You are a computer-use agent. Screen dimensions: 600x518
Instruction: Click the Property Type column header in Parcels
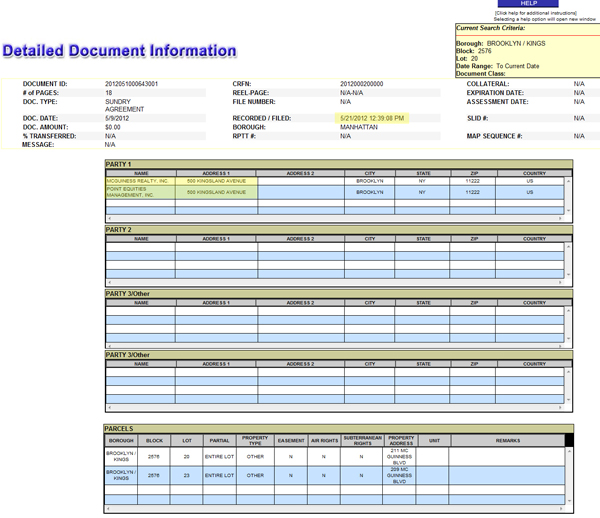256,440
